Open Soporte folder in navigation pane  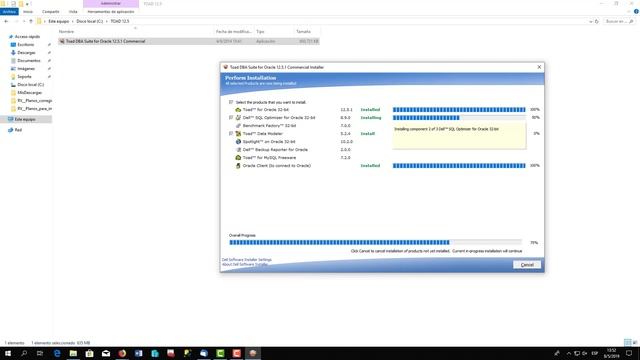point(24,77)
